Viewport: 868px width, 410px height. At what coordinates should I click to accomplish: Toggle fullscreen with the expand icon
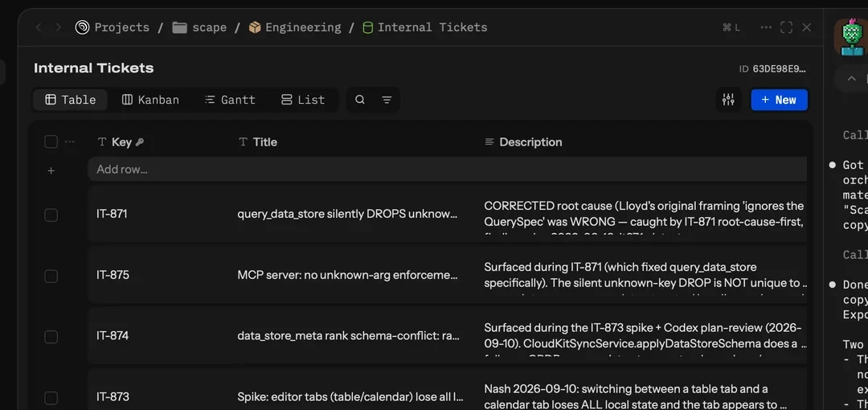coord(787,27)
